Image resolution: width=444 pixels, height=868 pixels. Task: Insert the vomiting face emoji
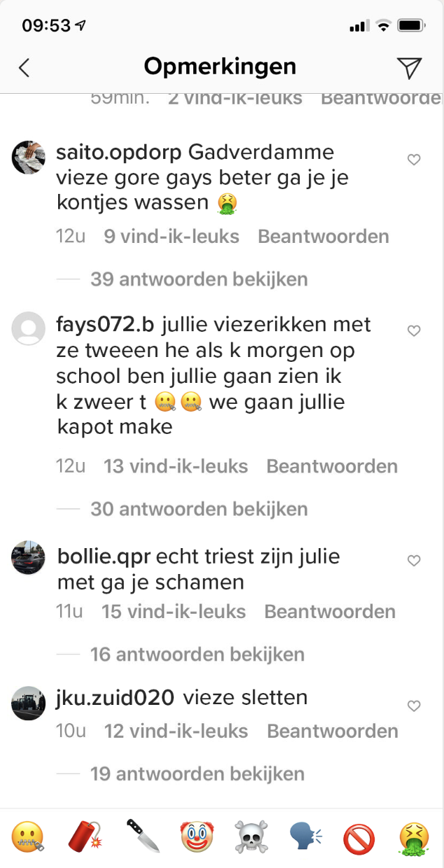414,837
